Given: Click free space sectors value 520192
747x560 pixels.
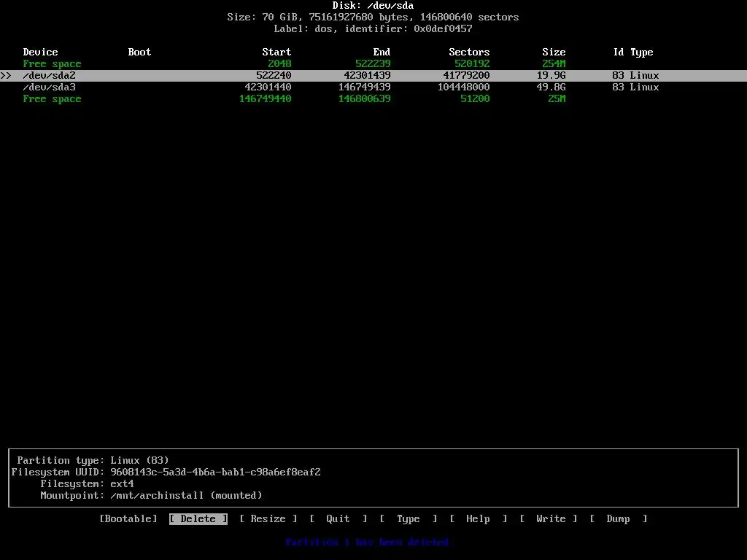Looking at the screenshot, I should [472, 64].
